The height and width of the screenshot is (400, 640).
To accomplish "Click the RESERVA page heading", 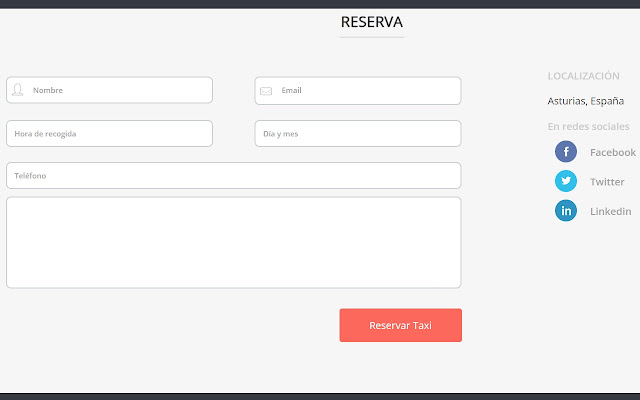I will 372,22.
